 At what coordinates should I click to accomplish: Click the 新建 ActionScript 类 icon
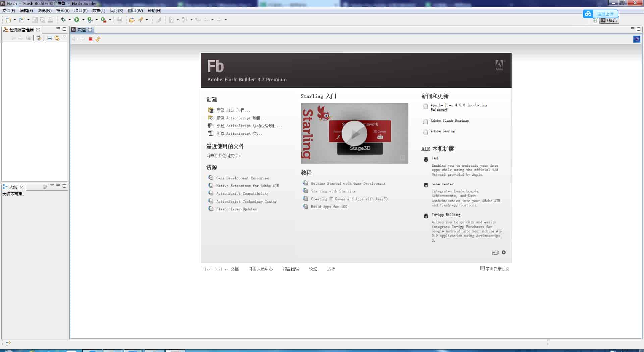pyautogui.click(x=210, y=133)
